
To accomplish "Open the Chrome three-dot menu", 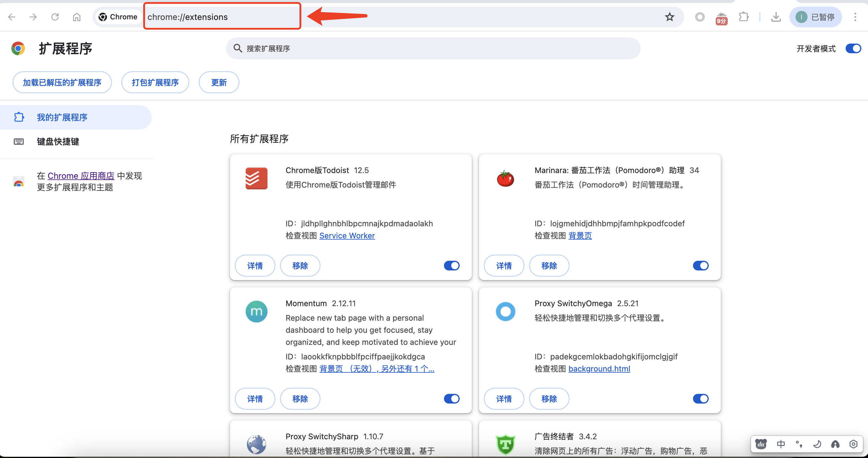I will tap(855, 17).
